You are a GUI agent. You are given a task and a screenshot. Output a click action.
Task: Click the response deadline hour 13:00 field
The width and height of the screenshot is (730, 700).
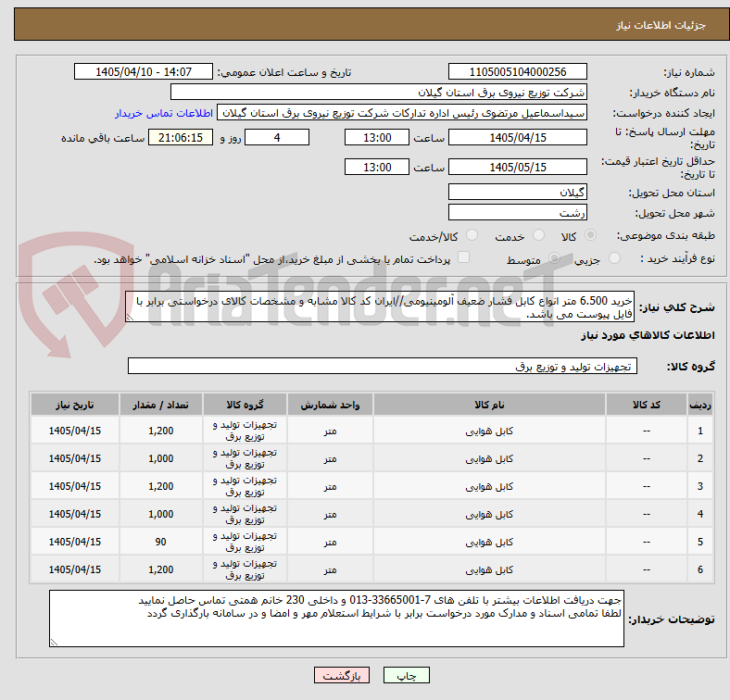tap(377, 137)
